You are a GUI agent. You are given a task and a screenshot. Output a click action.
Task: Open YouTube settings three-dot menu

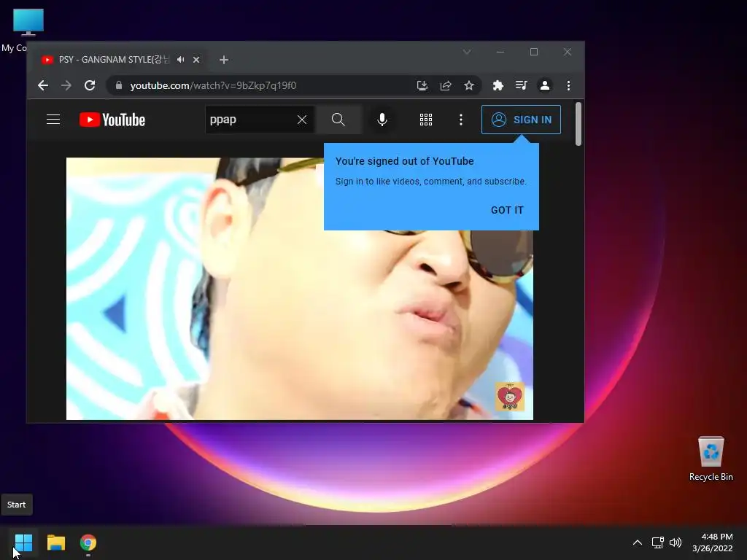click(x=461, y=120)
